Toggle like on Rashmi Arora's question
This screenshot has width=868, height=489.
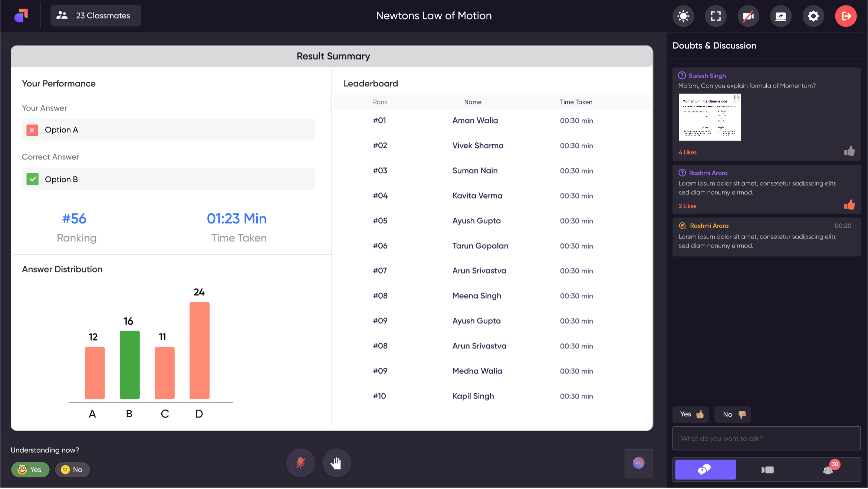click(849, 205)
